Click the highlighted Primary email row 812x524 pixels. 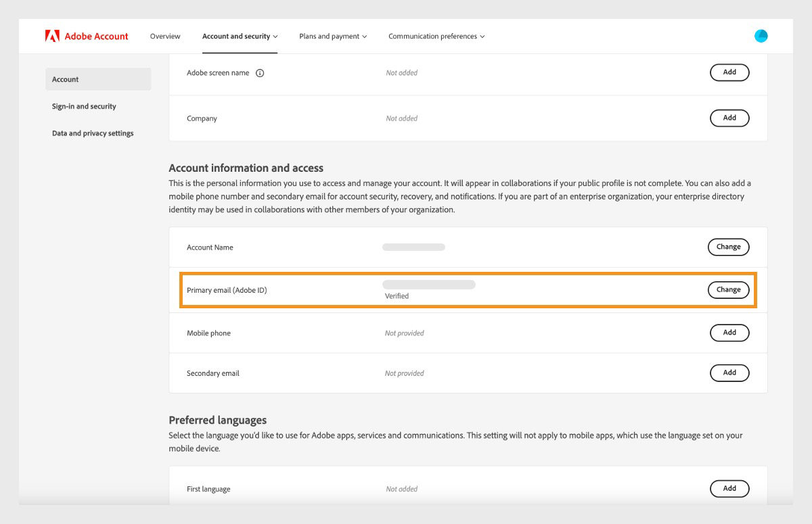click(x=467, y=290)
